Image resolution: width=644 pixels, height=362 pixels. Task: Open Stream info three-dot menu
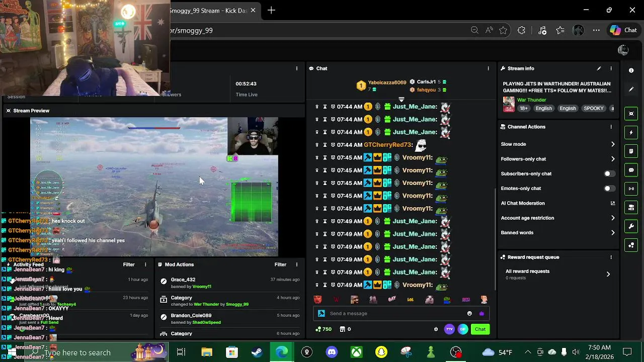[x=611, y=68]
